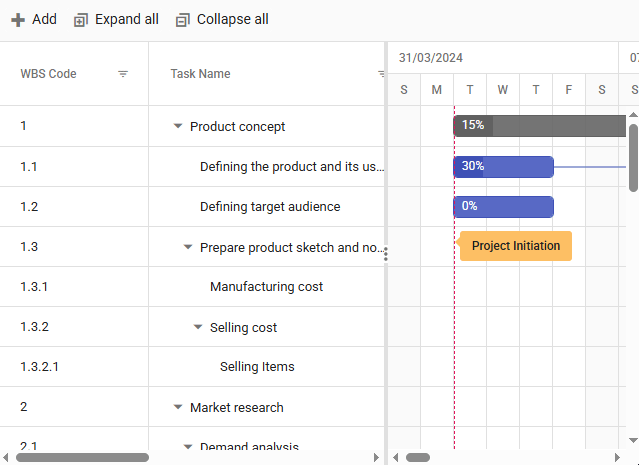The image size is (639, 465).
Task: Collapse Prepare product sketch task row
Action: [x=188, y=247]
